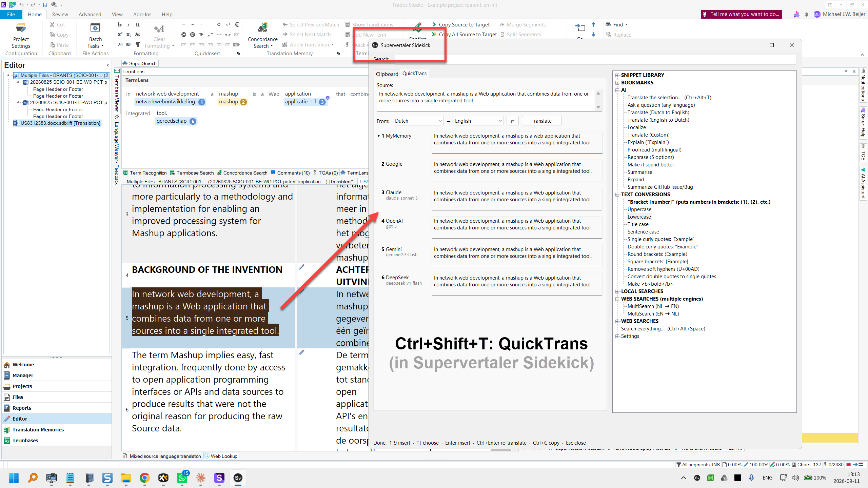Viewport: 868px width, 488px height.
Task: Open Google Chrome from taskbar
Action: pos(144,478)
